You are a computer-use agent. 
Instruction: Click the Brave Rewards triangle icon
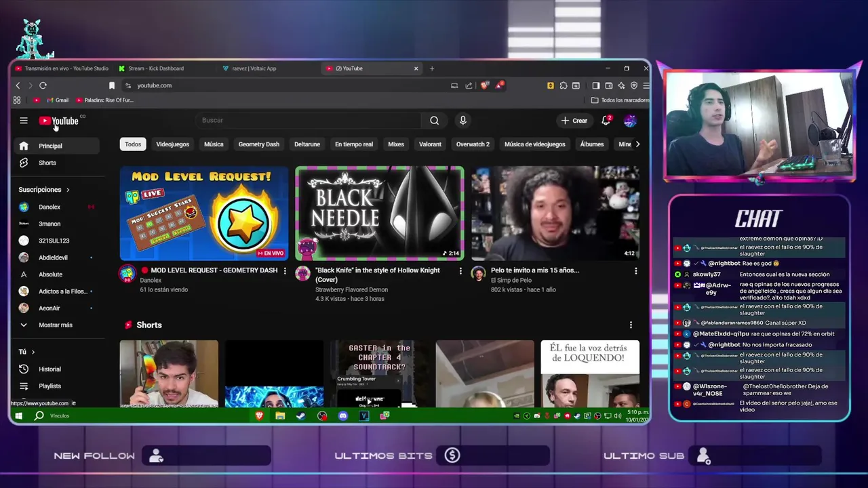[x=499, y=85]
